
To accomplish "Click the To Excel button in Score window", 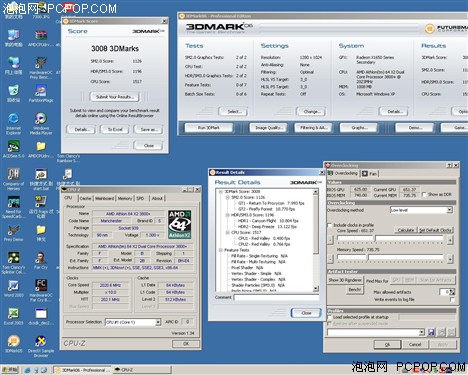I will (115, 129).
